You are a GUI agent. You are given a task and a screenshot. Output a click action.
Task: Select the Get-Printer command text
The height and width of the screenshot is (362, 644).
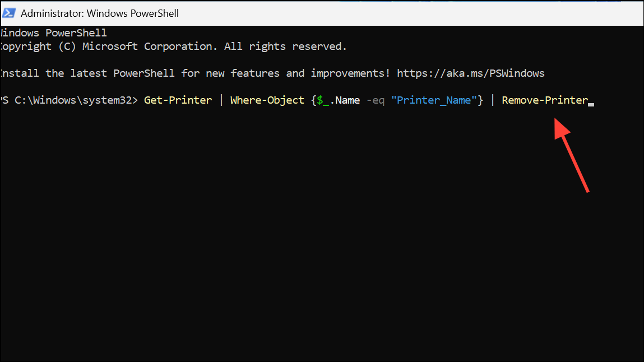coord(178,100)
